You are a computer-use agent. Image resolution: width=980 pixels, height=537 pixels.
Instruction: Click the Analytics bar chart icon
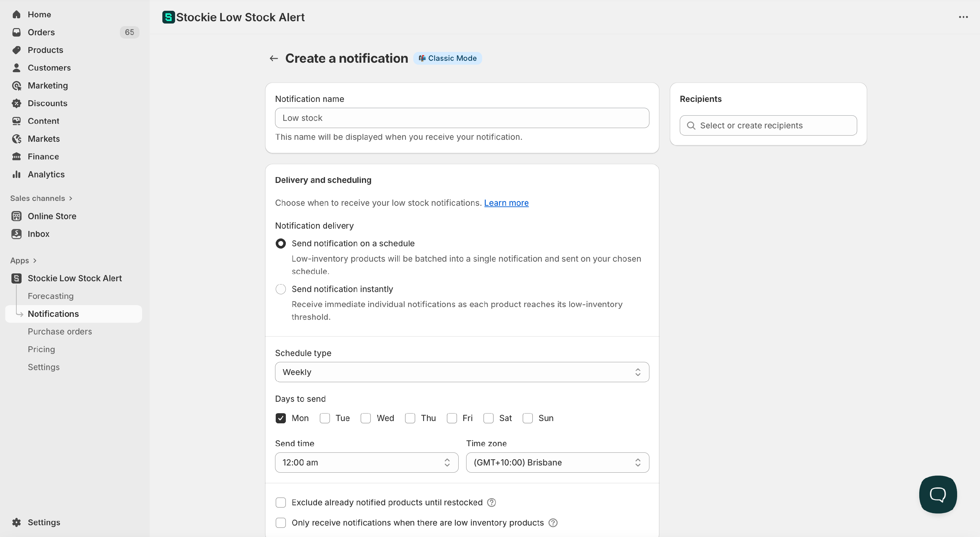coord(16,174)
